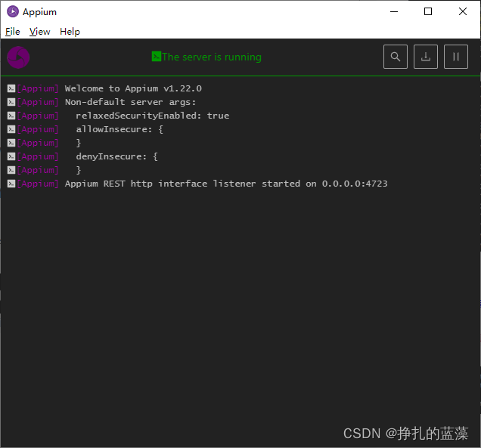This screenshot has width=481, height=448.
Task: Click the terminal icon on the relaxedSecurityEnabled row
Action: pos(11,116)
